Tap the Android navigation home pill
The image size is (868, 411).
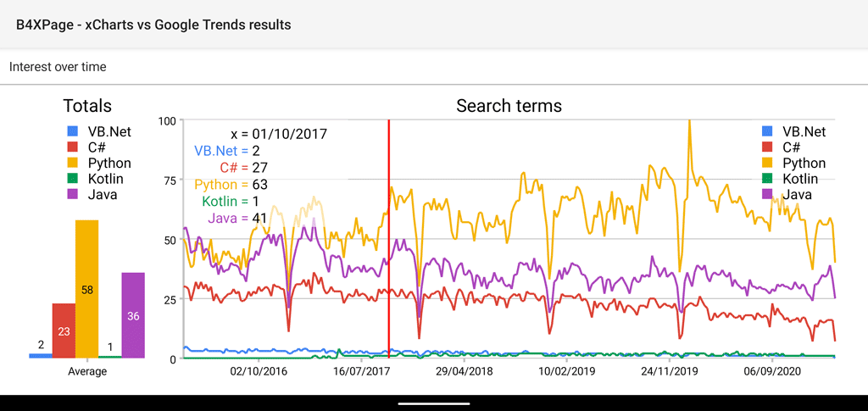click(x=433, y=403)
